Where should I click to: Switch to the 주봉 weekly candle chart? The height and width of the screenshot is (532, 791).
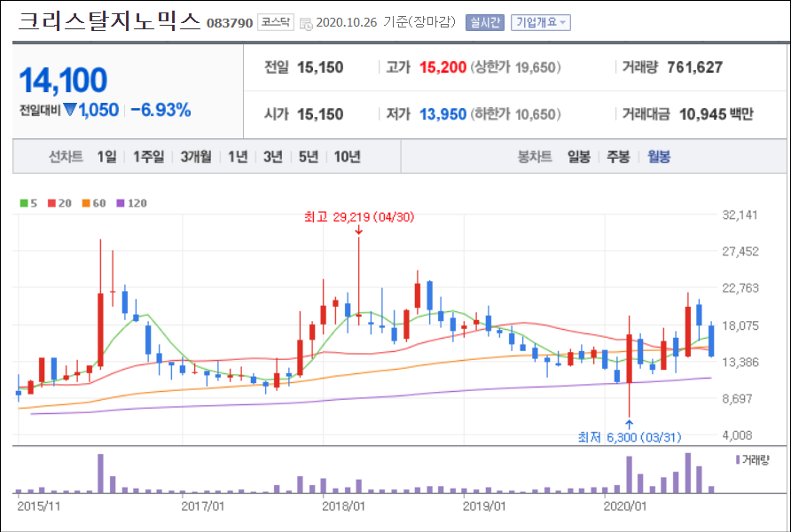point(618,157)
